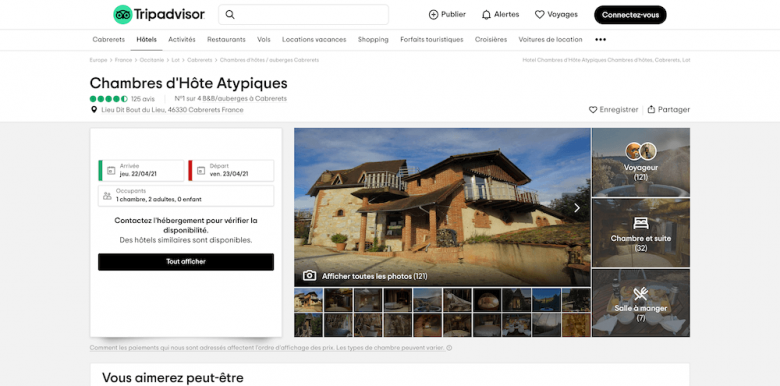
Task: Open the Départ date picker
Action: 231,171
